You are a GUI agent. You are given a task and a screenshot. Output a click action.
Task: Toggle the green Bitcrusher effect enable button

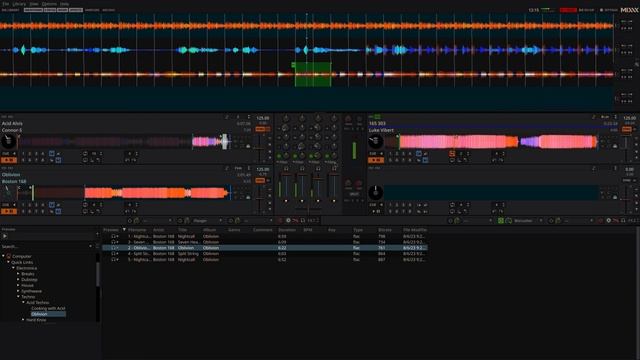(x=501, y=220)
